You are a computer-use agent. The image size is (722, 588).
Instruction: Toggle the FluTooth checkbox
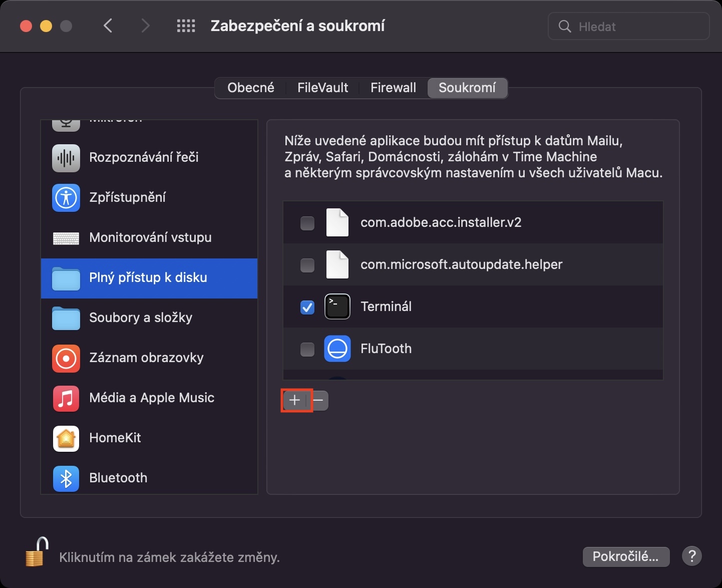tap(307, 349)
